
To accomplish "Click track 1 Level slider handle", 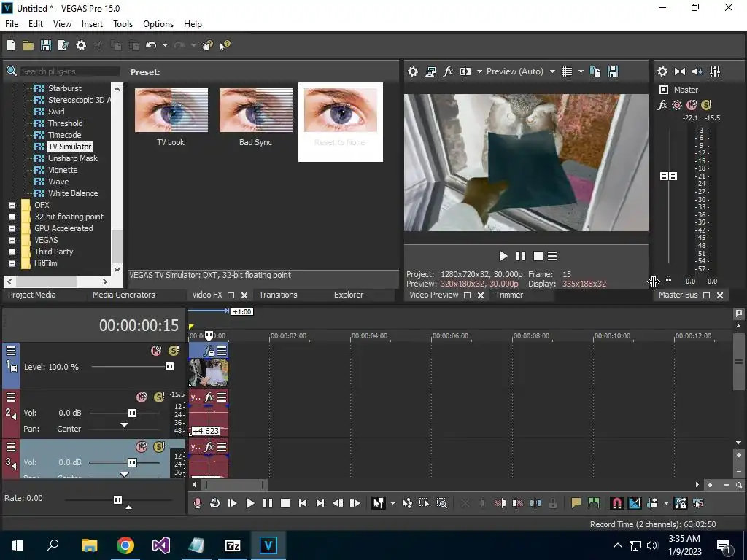I will (169, 367).
